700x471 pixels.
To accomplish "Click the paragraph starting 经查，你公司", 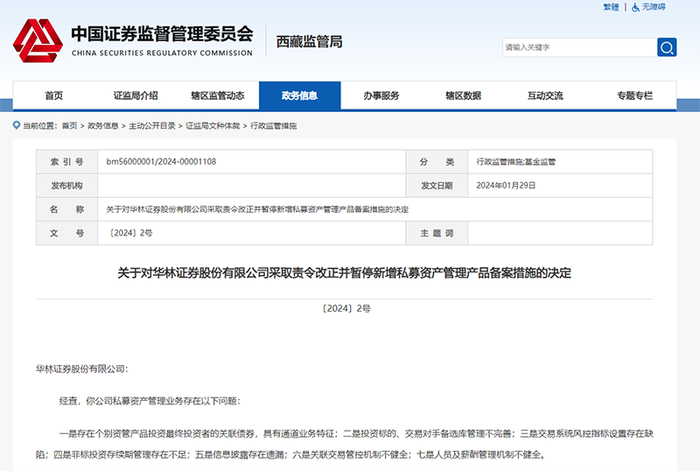I will 150,401.
